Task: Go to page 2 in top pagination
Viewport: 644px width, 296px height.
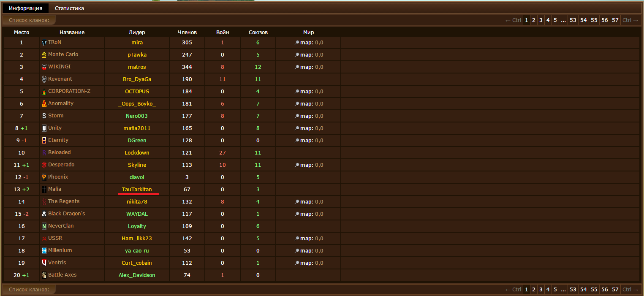Action: [534, 20]
